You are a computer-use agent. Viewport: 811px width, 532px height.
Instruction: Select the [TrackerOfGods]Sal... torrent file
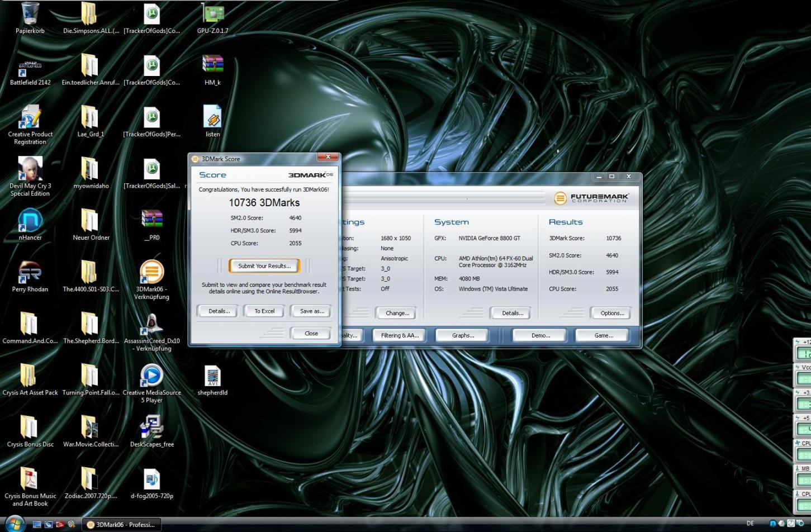coord(151,173)
